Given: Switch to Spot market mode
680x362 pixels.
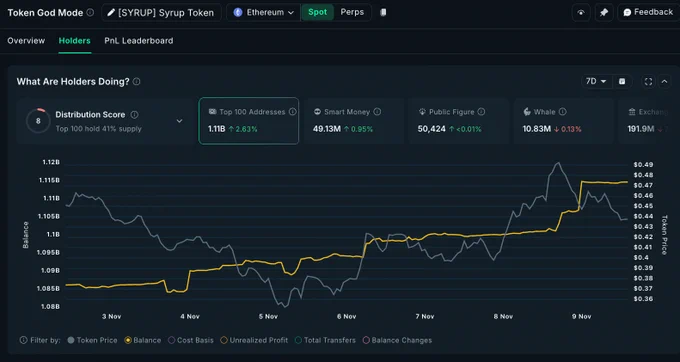Looking at the screenshot, I should click(317, 13).
